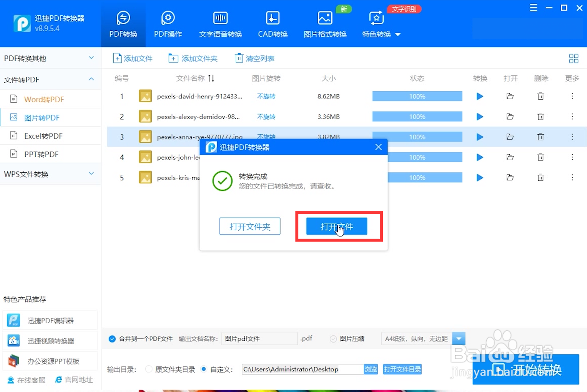Switch to CAD转换 tab
Viewport: 587px width, 392px height.
pos(273,24)
